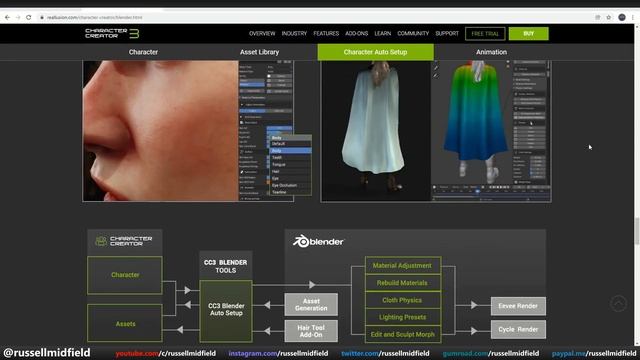Click the Character Creator 3 logo
Screen dimensions: 640x360
coord(112,33)
